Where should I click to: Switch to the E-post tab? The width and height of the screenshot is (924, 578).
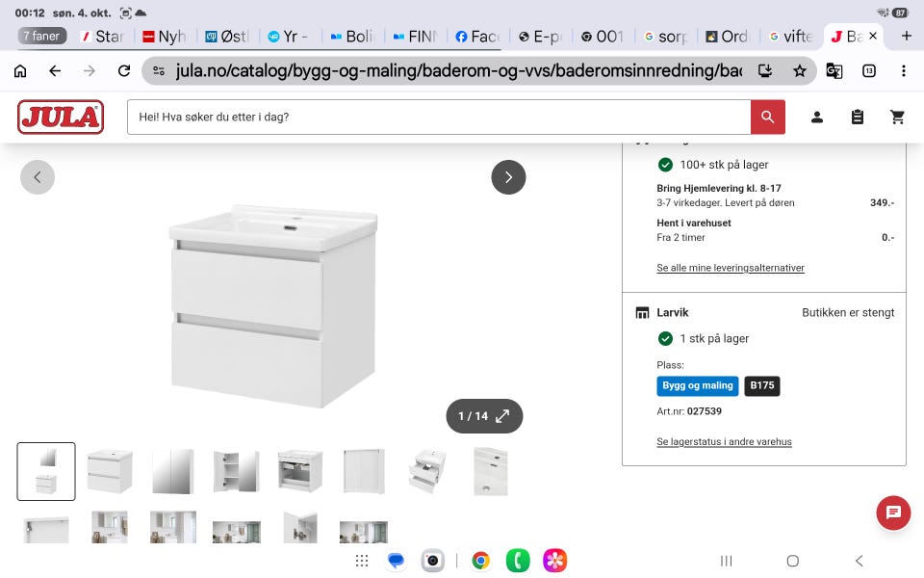pyautogui.click(x=540, y=37)
